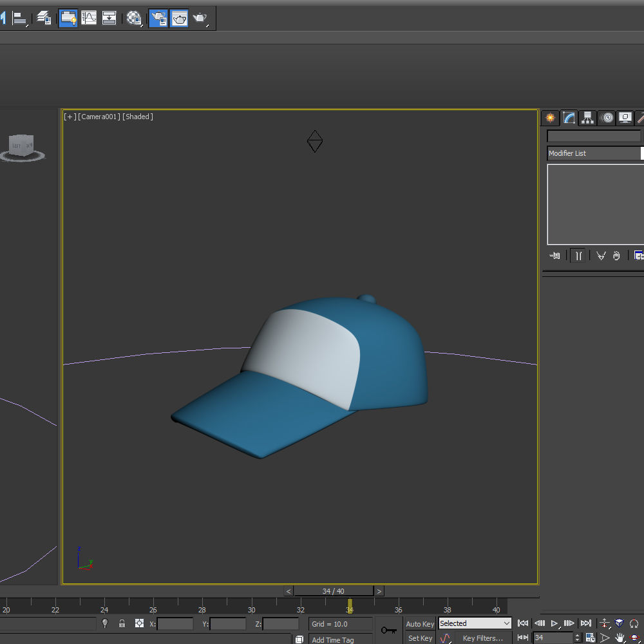Enable Auto Key animation mode
The height and width of the screenshot is (644, 644).
(420, 623)
